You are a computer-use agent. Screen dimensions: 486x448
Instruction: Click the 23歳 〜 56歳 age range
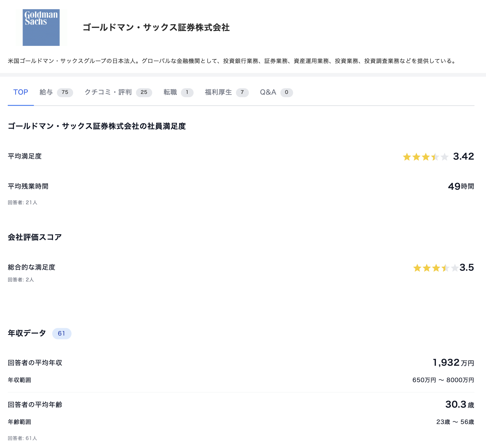(455, 422)
